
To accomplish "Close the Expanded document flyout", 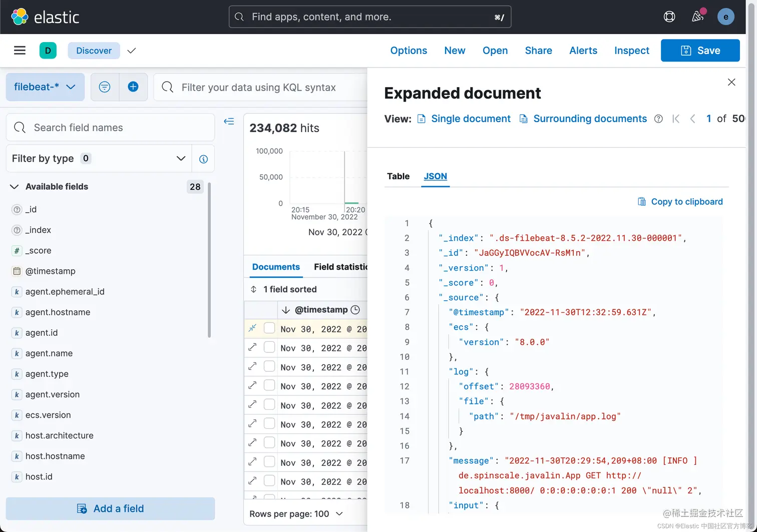I will tap(731, 82).
